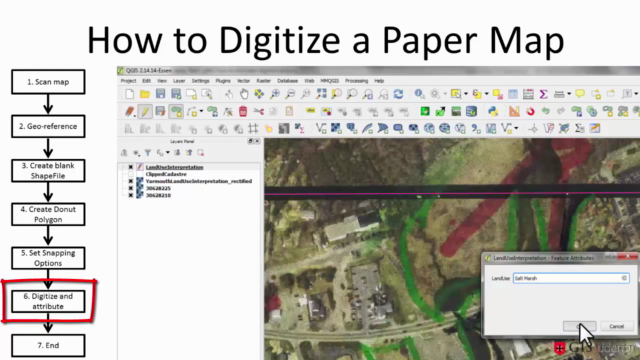This screenshot has width=640, height=360.
Task: Select the 30628225 raster layer name
Action: pos(158,188)
